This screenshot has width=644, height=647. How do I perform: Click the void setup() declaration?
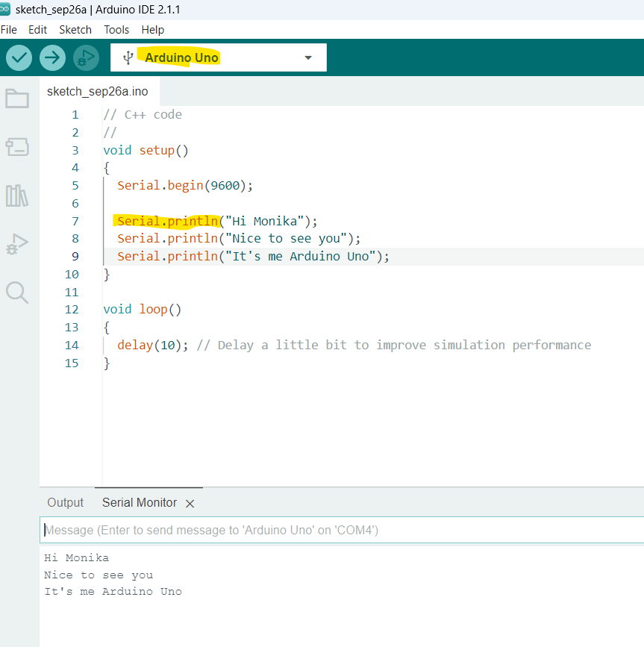point(146,151)
